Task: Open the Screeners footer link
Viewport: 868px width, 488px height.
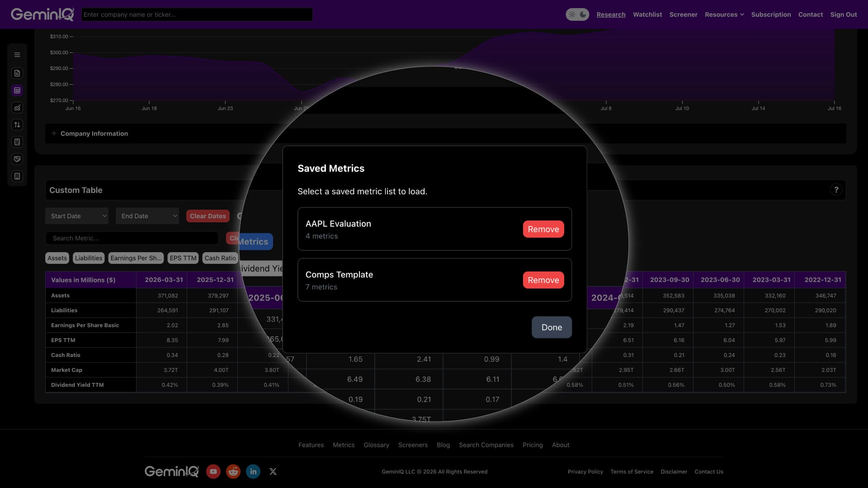Action: click(x=413, y=445)
